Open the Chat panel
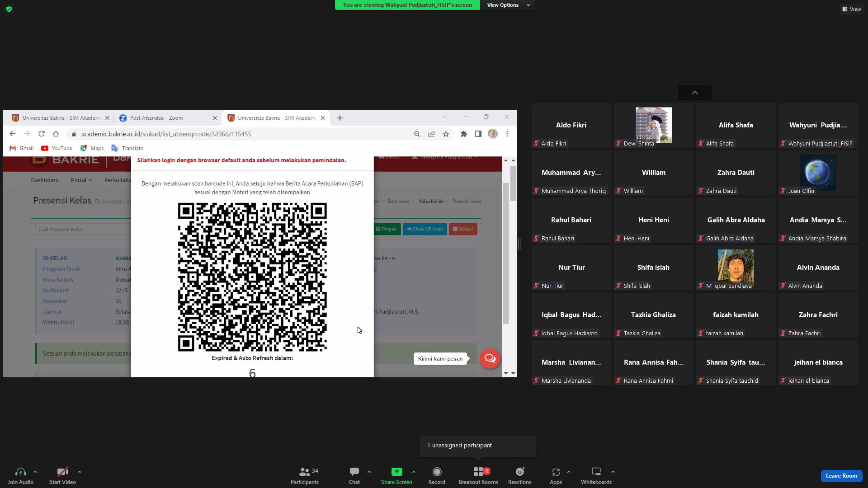Screen dimensions: 868x488 tap(354, 476)
